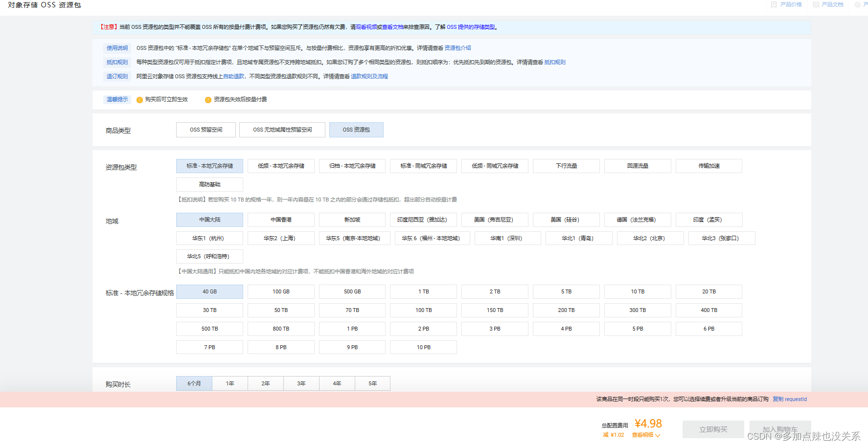868x446 pixels.
Task: Pick the 华北2（北京）region
Action: (x=650, y=238)
